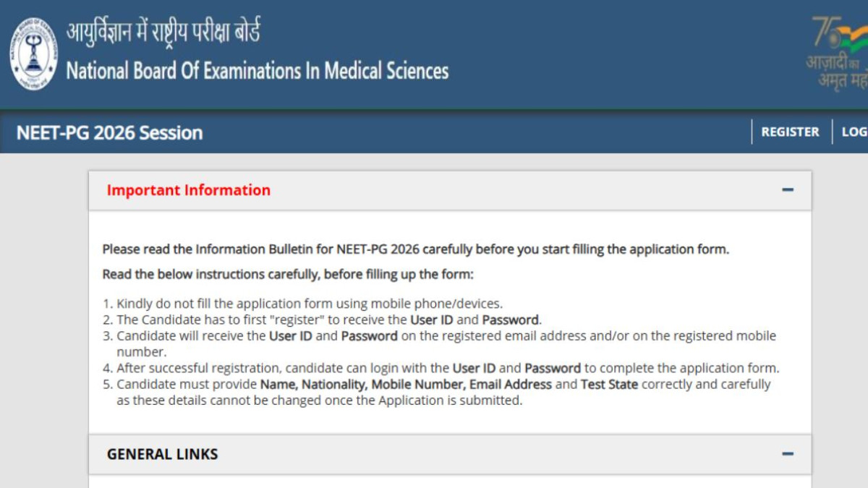Click instruction three about registered email address
This screenshot has height=488, width=868.
click(440, 343)
